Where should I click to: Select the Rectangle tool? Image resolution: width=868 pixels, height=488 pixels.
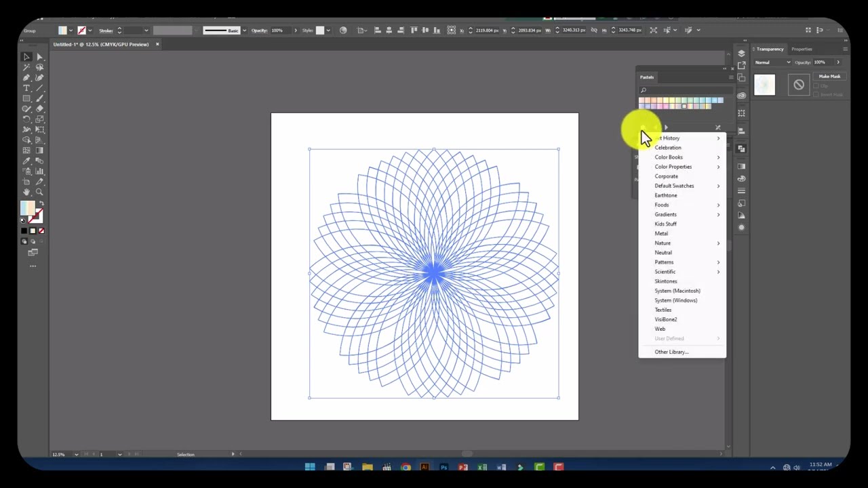click(x=26, y=98)
